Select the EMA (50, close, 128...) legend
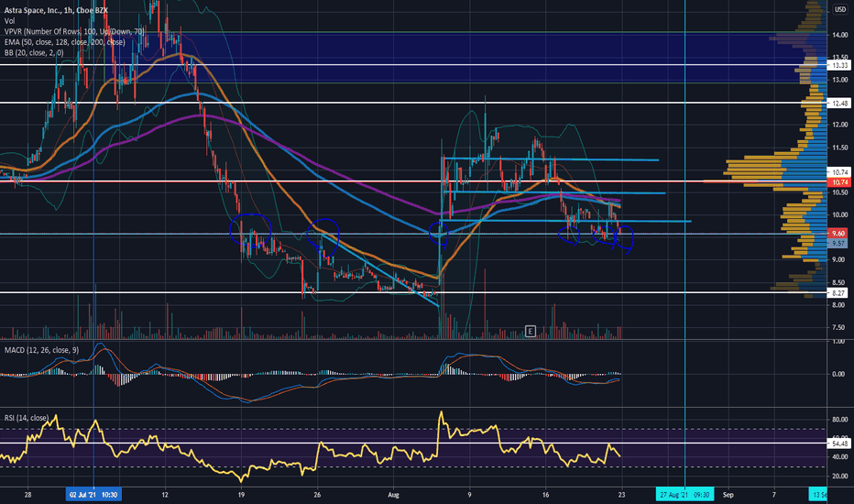This screenshot has height=504, width=854. tap(64, 42)
